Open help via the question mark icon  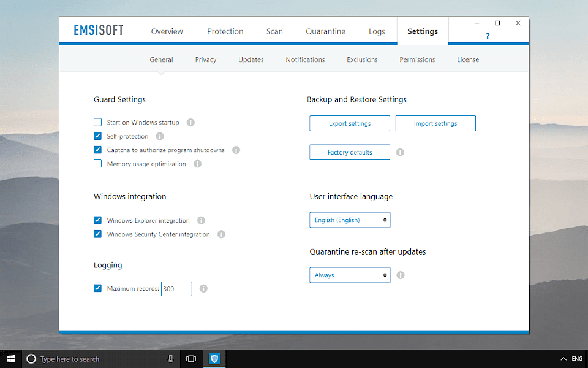(488, 36)
